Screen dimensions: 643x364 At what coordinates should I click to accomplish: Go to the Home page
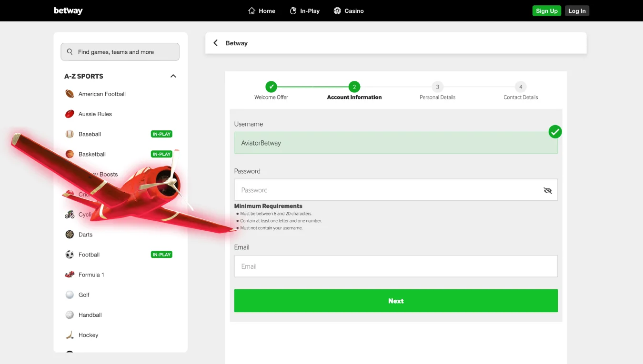pyautogui.click(x=261, y=11)
